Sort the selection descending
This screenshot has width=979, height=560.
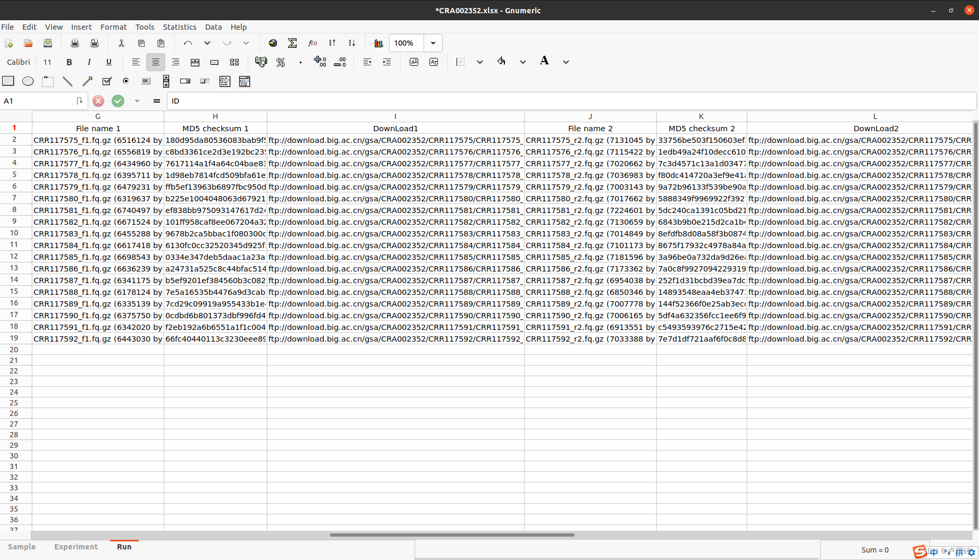click(352, 43)
